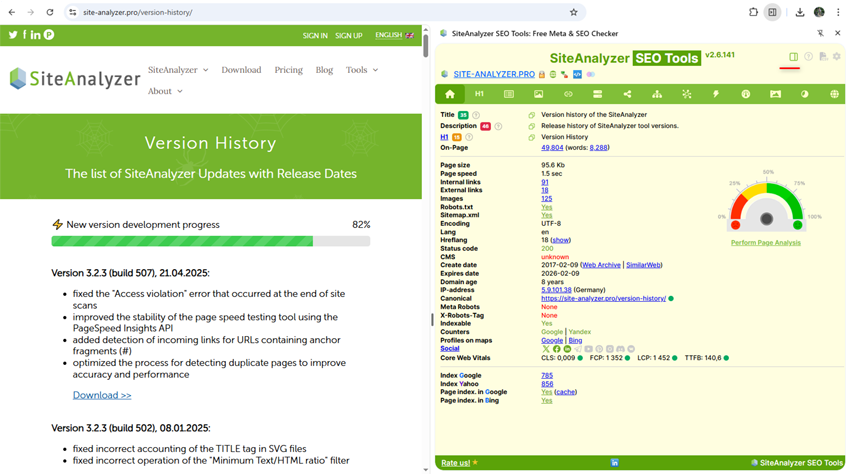Reload the page in browser
Screen dimensions: 850x475
coord(50,12)
